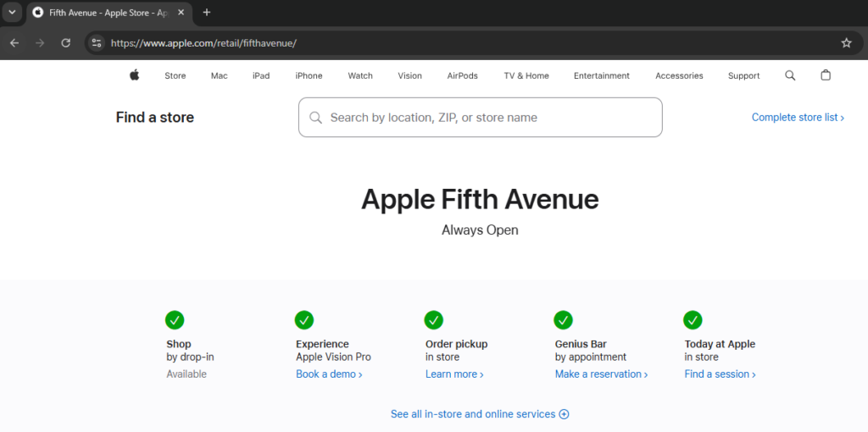
Task: Open the tab search dropdown arrow
Action: click(x=12, y=12)
